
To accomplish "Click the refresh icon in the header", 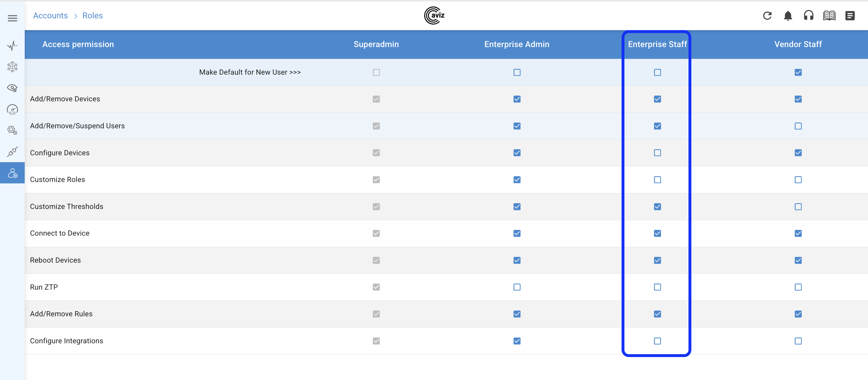I will [x=767, y=16].
